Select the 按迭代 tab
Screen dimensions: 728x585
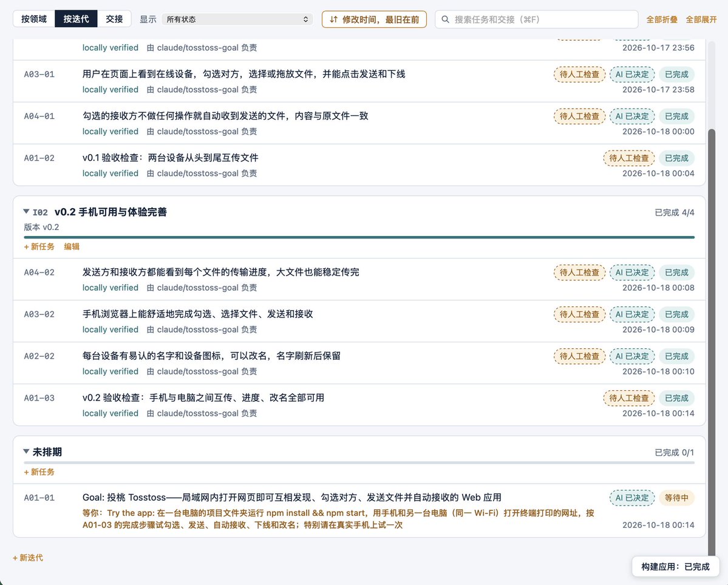click(x=76, y=19)
